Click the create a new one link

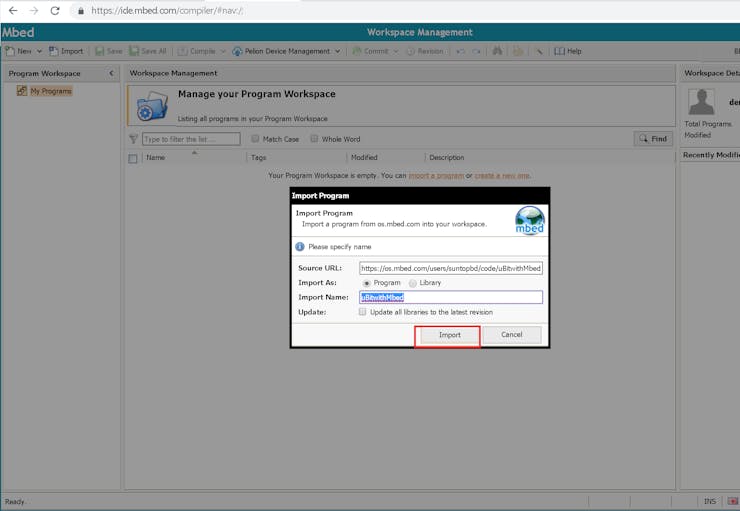502,176
